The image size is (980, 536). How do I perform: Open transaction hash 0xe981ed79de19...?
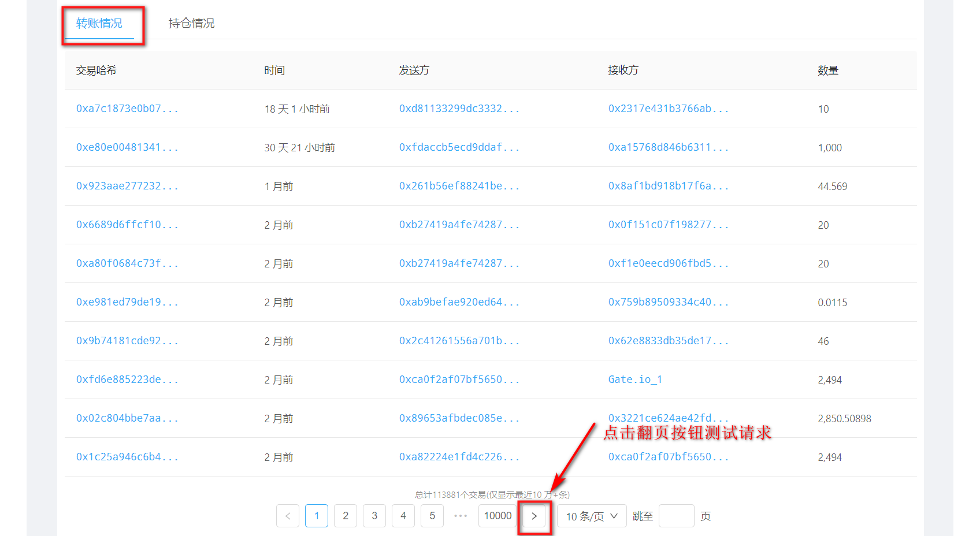point(127,302)
